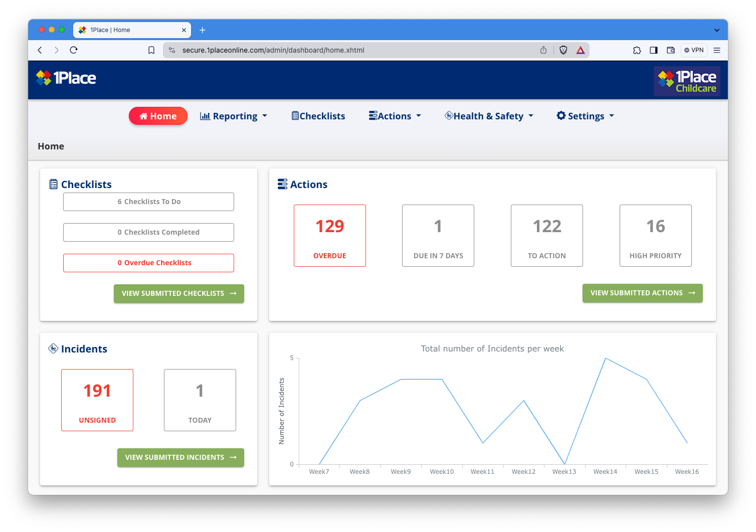Open the browser extensions puzzle icon

point(637,50)
